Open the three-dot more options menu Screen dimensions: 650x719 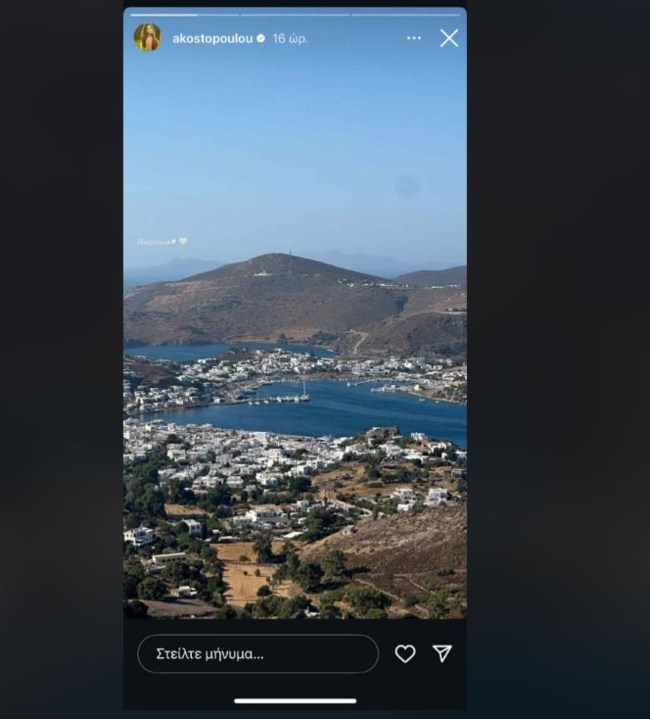[x=414, y=38]
